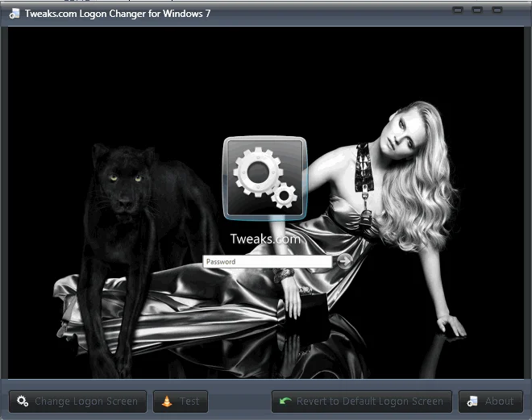
Task: Click the Password input field
Action: 268,261
